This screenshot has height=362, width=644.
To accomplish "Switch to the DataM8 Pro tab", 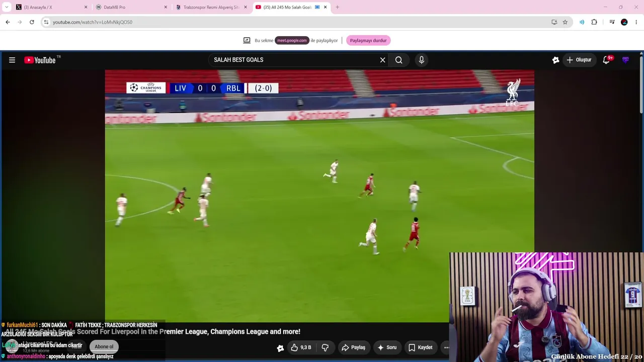I will click(x=131, y=7).
